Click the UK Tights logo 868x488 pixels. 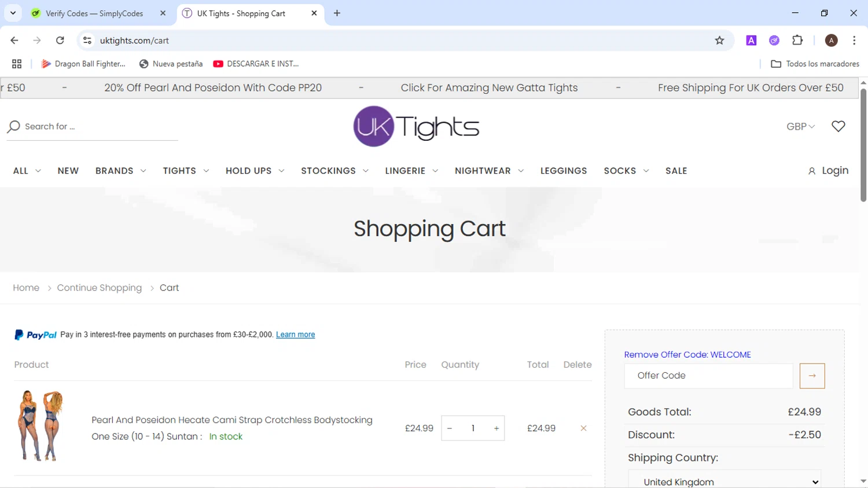pos(416,126)
